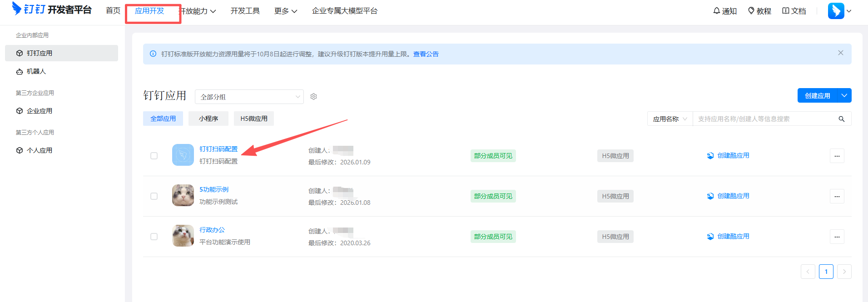Click page number 1 in pagination
868x302 pixels.
(x=826, y=272)
